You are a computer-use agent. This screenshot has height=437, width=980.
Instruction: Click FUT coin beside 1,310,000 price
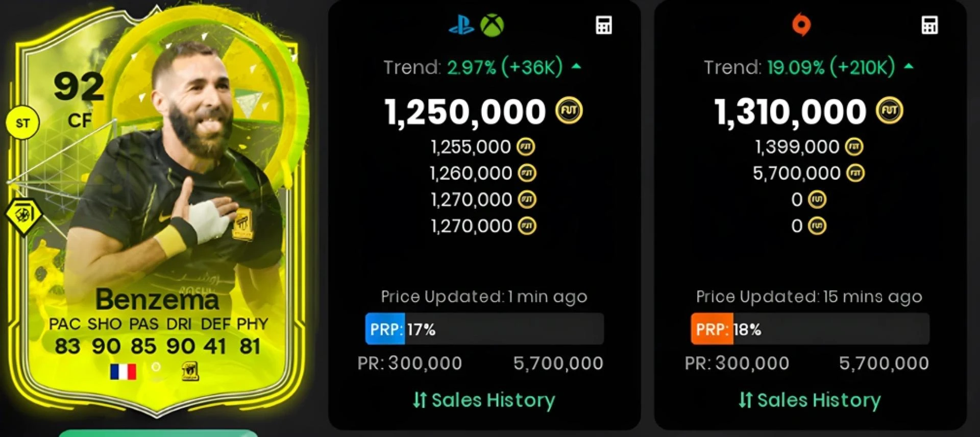tap(890, 111)
